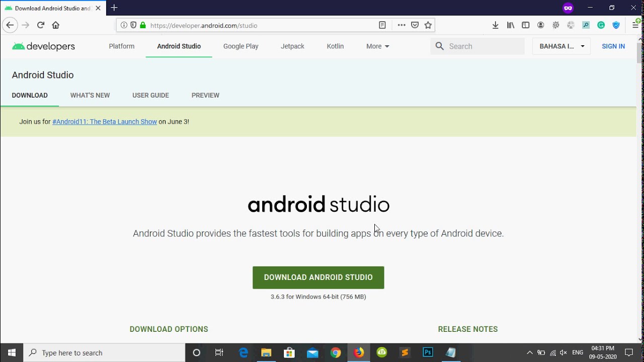Click the site Search input field
The image size is (644, 362).
[x=477, y=46]
